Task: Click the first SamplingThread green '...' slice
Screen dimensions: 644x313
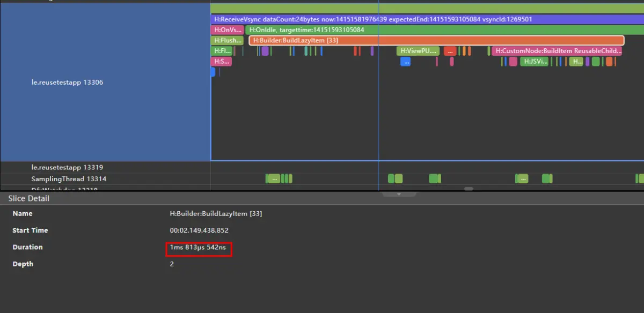Action: [274, 179]
